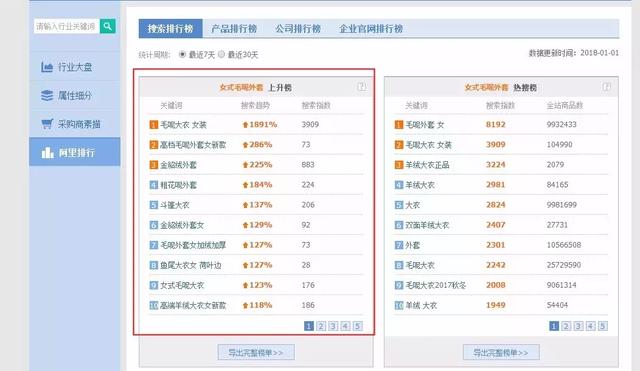Click keyword 毛呢大衣 女装 in 热搜榜
640x371 pixels.
click(429, 145)
